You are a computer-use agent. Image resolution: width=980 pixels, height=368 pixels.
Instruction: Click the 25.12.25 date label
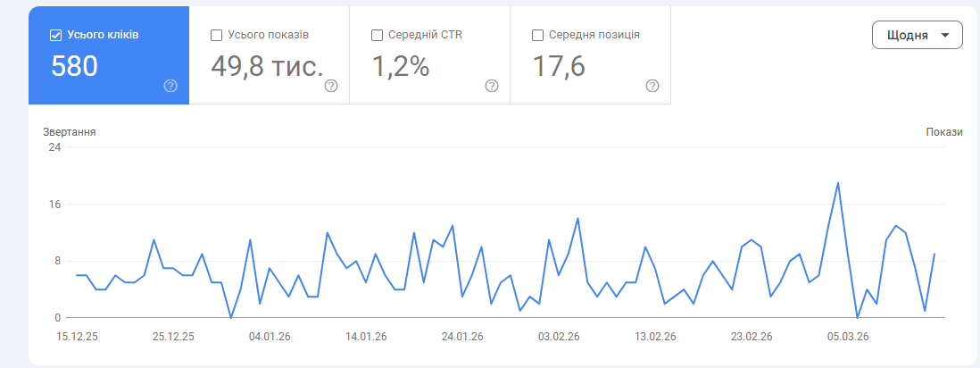click(x=173, y=337)
